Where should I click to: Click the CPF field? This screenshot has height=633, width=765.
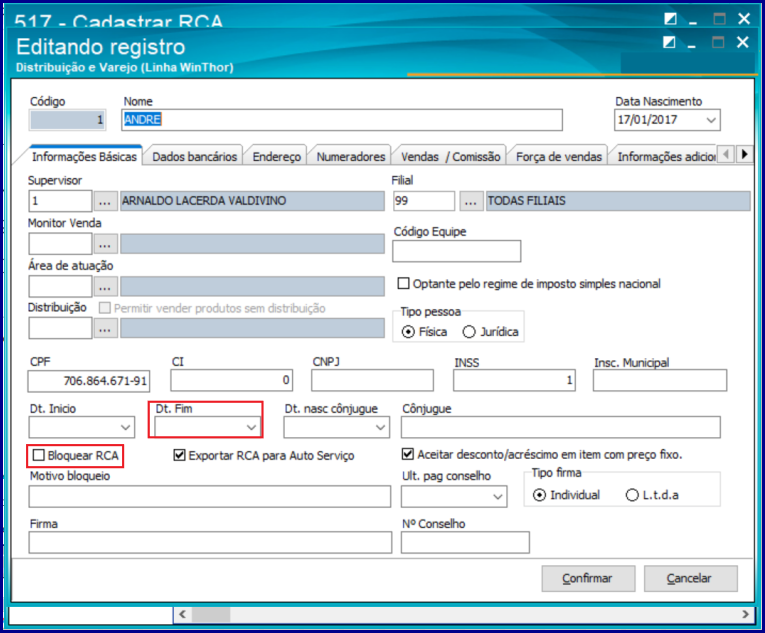point(89,381)
